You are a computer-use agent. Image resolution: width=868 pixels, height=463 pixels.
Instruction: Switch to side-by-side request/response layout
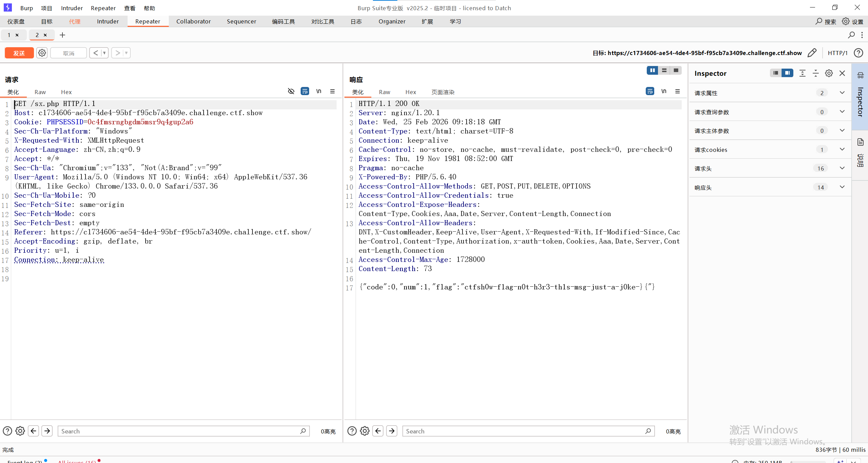(x=652, y=70)
